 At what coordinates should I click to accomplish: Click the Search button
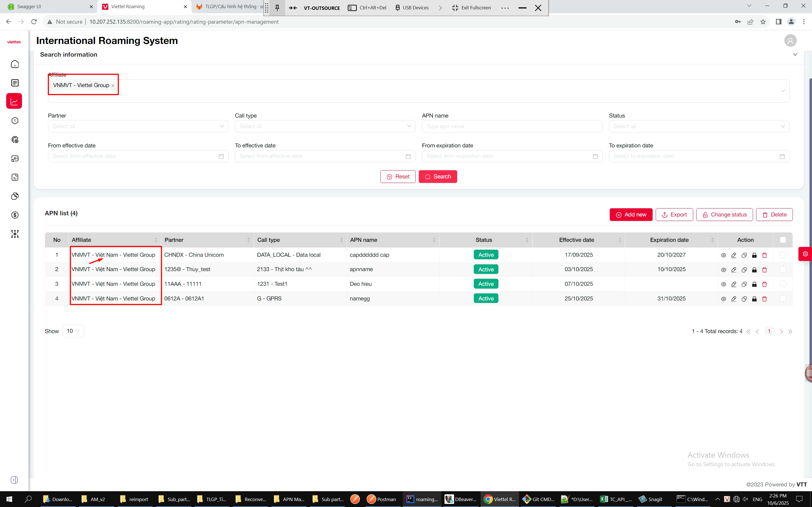pos(437,177)
